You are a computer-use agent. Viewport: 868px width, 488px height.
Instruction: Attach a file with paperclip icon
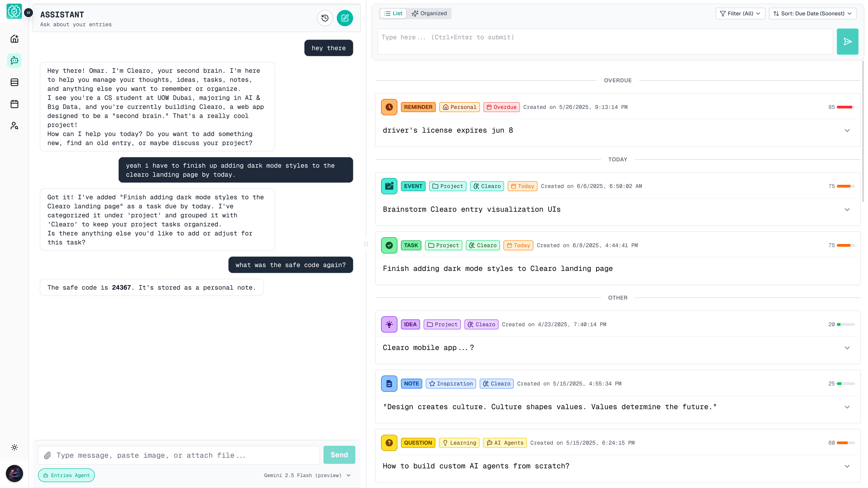coord(47,455)
